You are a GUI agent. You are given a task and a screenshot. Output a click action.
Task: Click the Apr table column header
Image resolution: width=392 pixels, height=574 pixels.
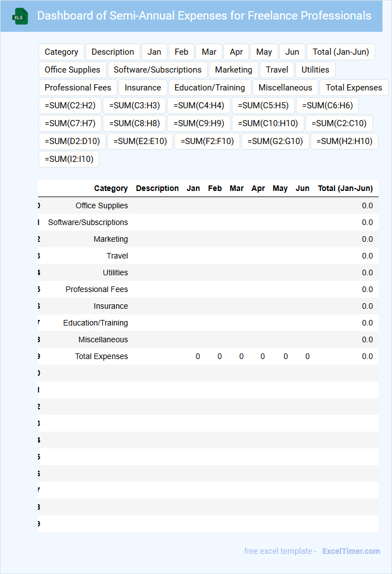coord(258,189)
